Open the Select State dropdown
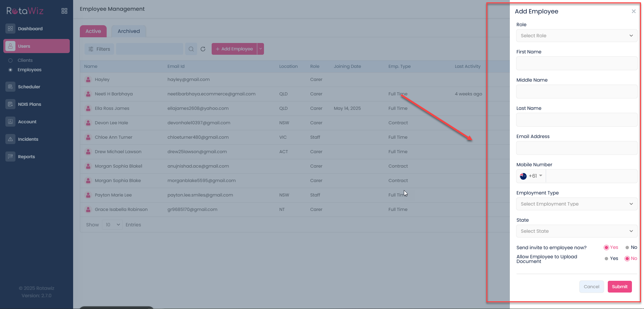This screenshot has width=644, height=309. pyautogui.click(x=576, y=231)
